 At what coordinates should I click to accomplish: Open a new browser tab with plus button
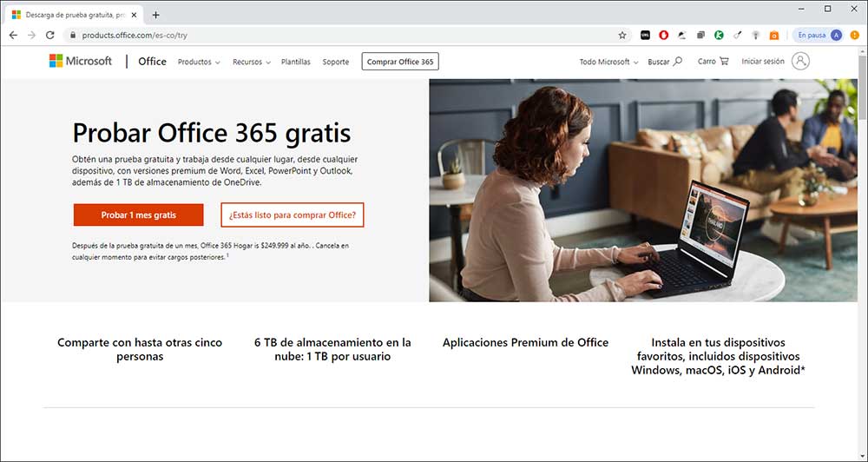[x=155, y=15]
